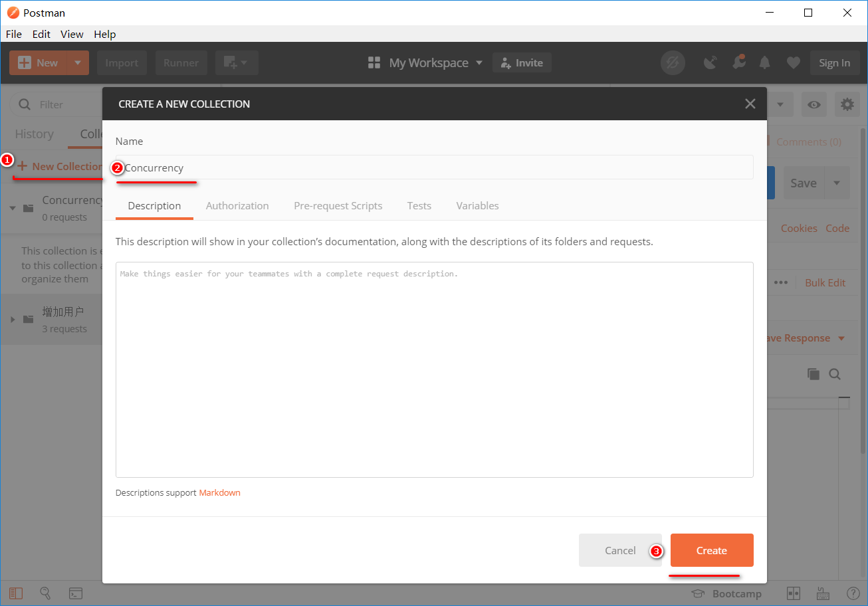Image resolution: width=868 pixels, height=606 pixels.
Task: Click the sync status icon
Action: coord(673,63)
